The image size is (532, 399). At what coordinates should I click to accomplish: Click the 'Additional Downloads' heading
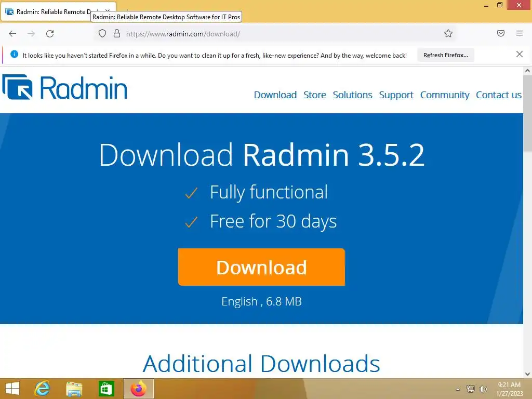click(261, 363)
